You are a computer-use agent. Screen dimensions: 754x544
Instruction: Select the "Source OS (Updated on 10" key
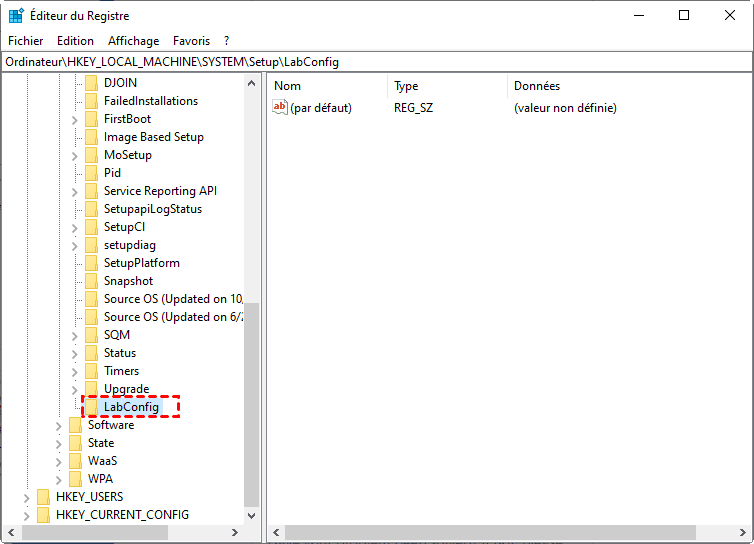tap(173, 299)
